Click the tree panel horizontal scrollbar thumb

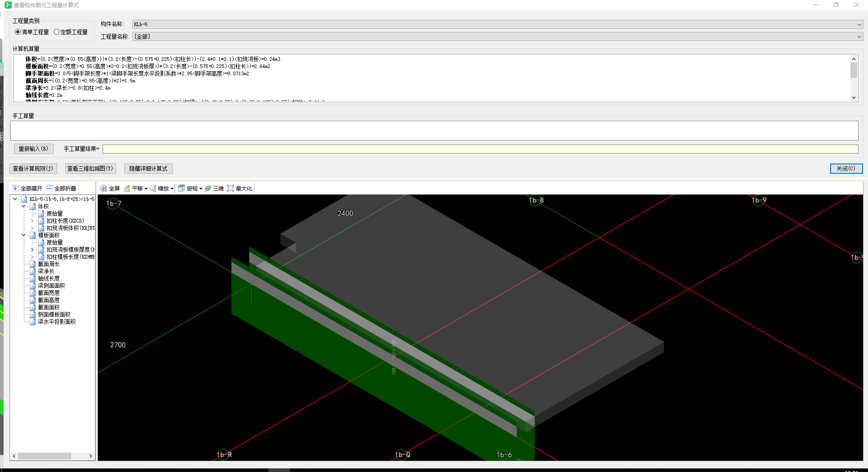pos(44,456)
